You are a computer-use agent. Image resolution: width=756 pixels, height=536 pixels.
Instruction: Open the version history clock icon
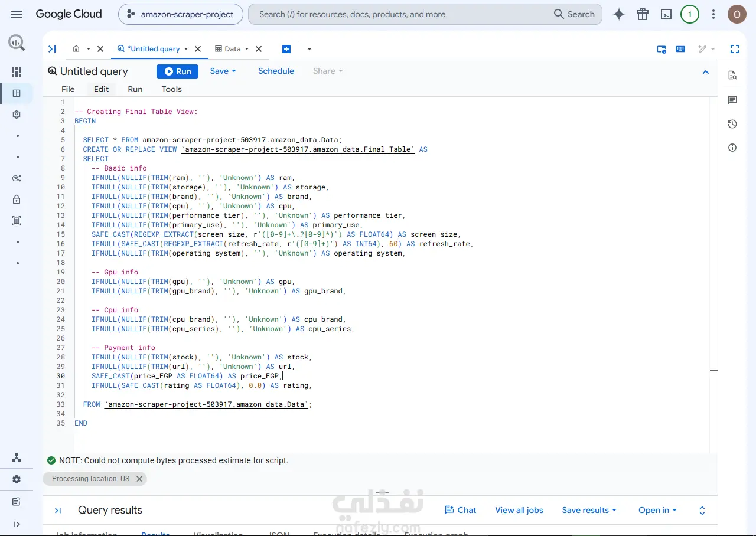732,124
